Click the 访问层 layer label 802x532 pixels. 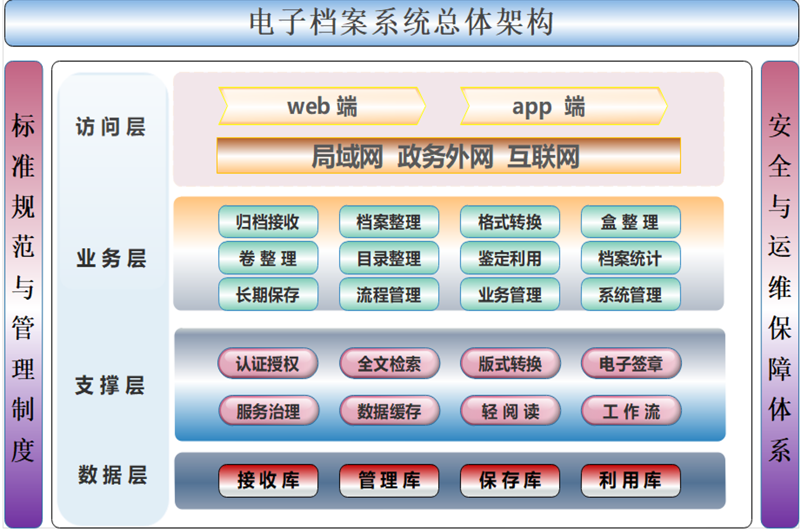click(111, 127)
